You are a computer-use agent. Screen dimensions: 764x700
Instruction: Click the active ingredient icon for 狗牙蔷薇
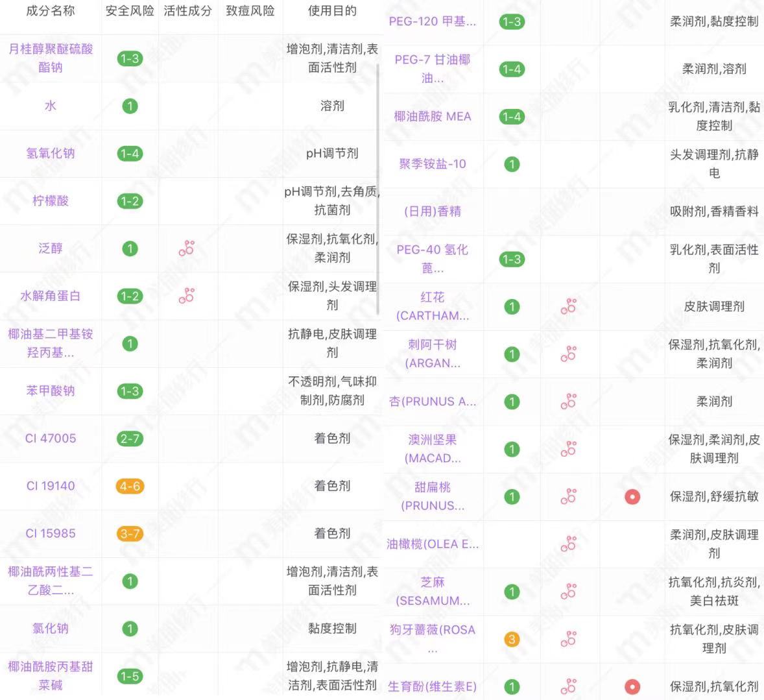tap(569, 639)
